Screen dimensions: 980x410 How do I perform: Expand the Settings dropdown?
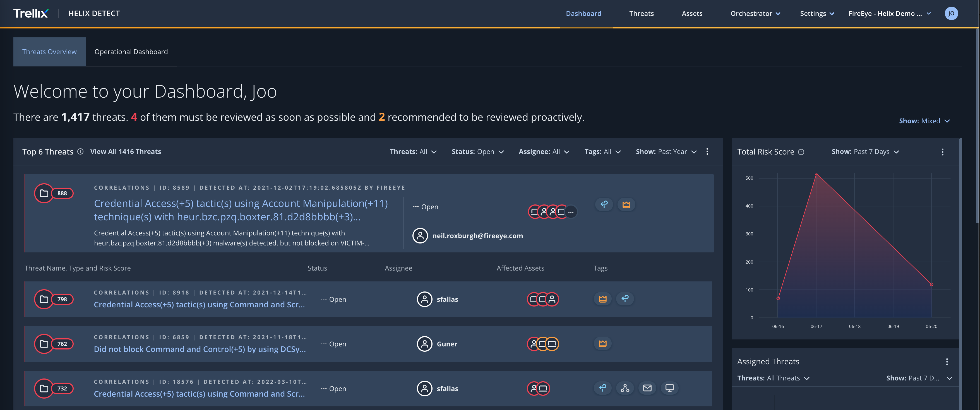[x=817, y=13]
